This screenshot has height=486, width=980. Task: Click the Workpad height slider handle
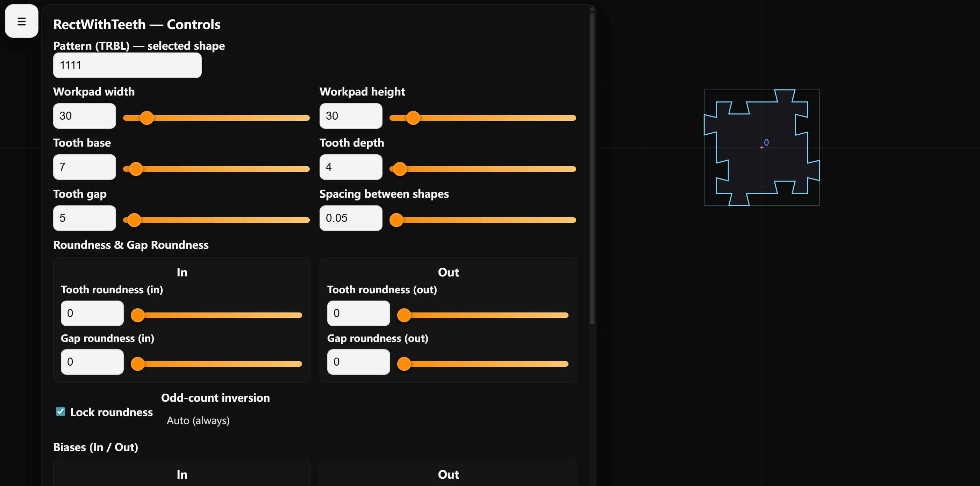413,118
